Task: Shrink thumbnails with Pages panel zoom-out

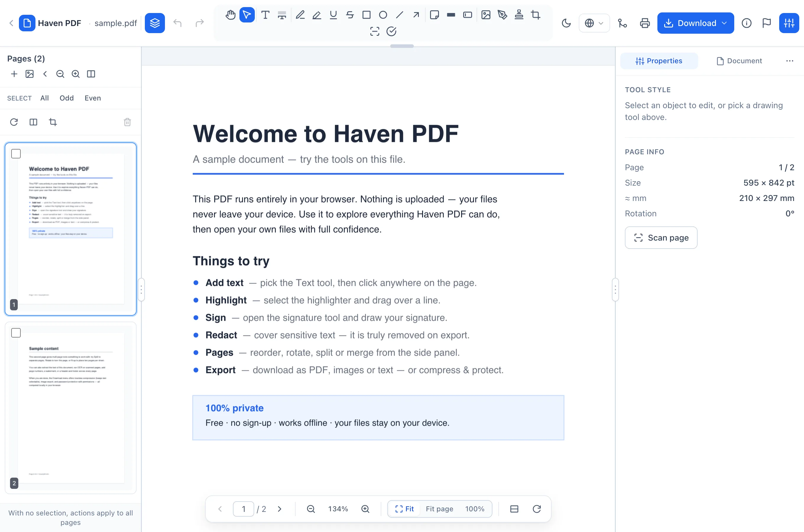Action: pos(60,74)
